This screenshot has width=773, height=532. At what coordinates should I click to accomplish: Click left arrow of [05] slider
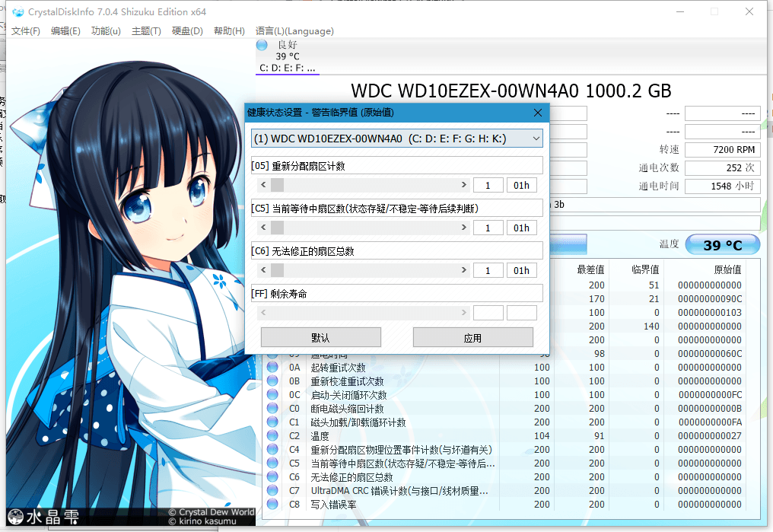click(264, 185)
